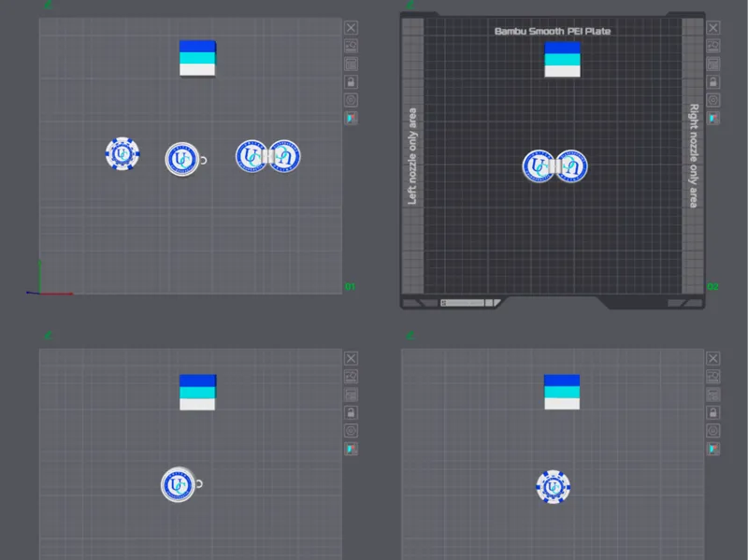Click the green 01 plate number
Image resolution: width=748 pixels, height=560 pixels.
(350, 287)
